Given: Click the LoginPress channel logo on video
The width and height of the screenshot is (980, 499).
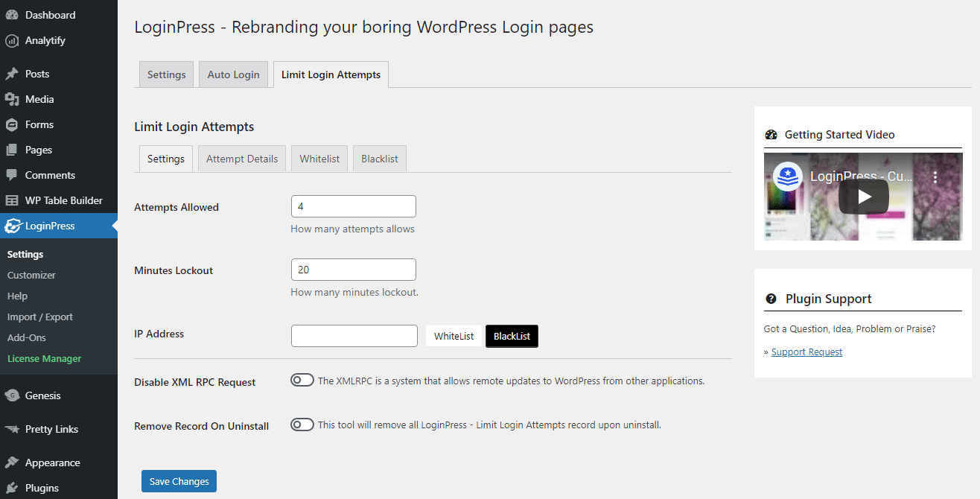Looking at the screenshot, I should coord(787,177).
